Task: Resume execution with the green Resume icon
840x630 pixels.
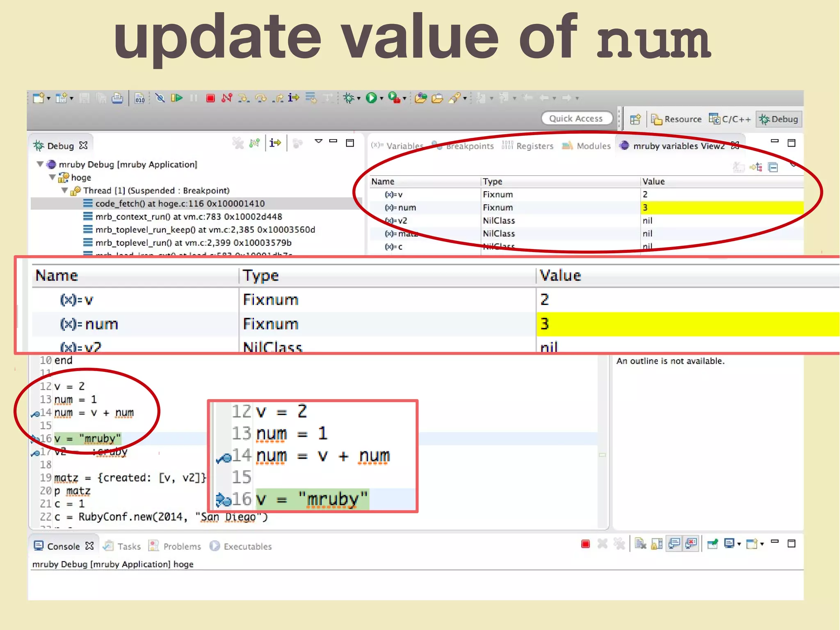Action: 177,98
